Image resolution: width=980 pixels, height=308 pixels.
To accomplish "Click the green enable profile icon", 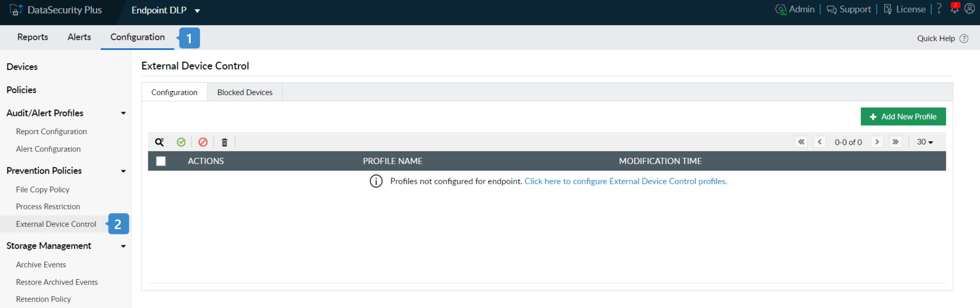I will [181, 142].
